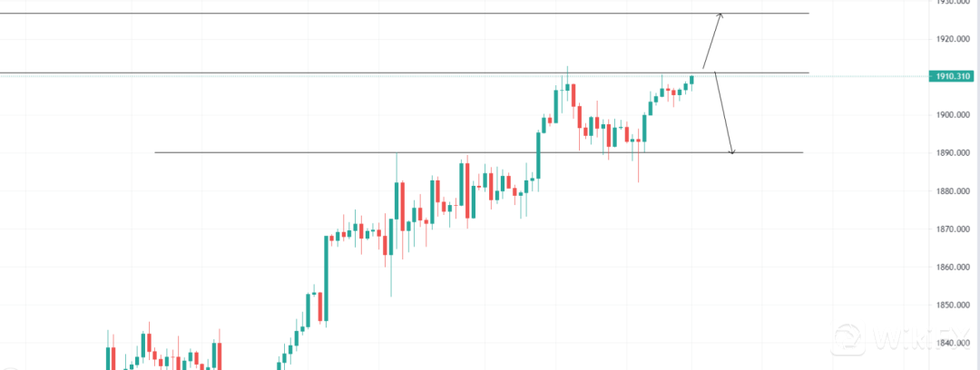Click the upward projection arrow head
980x370 pixels.
[x=720, y=15]
